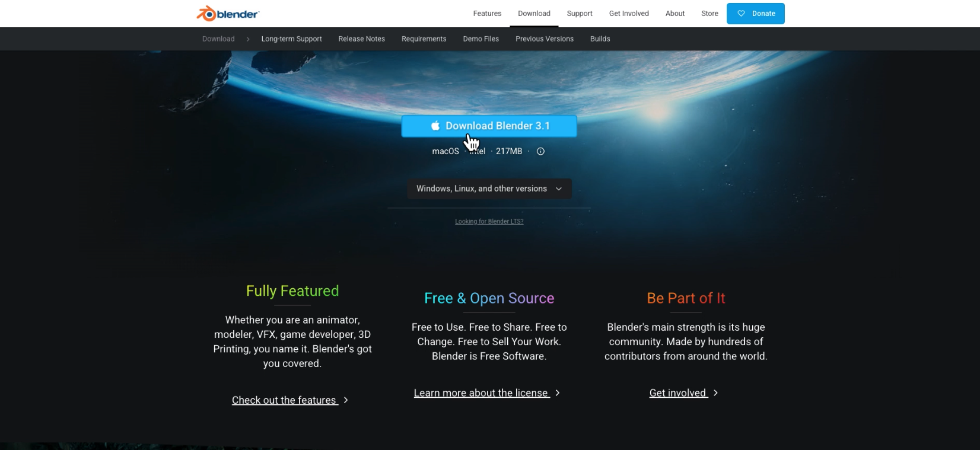Open Check out the features link
The height and width of the screenshot is (450, 980).
click(x=285, y=400)
